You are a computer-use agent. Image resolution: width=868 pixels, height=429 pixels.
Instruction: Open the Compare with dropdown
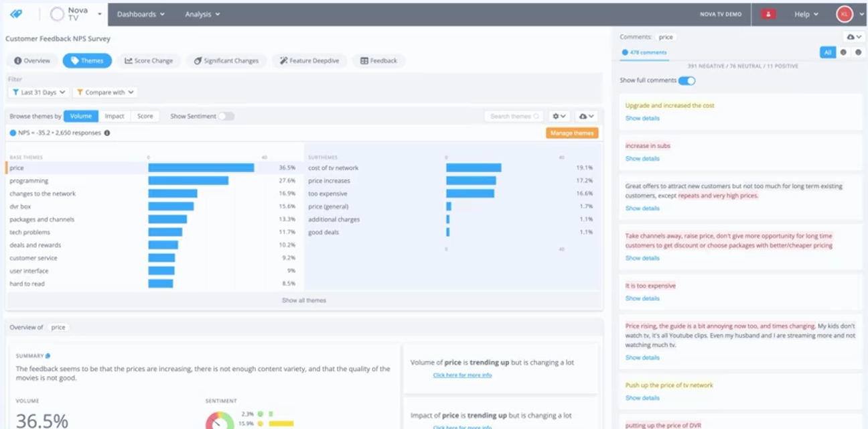104,92
